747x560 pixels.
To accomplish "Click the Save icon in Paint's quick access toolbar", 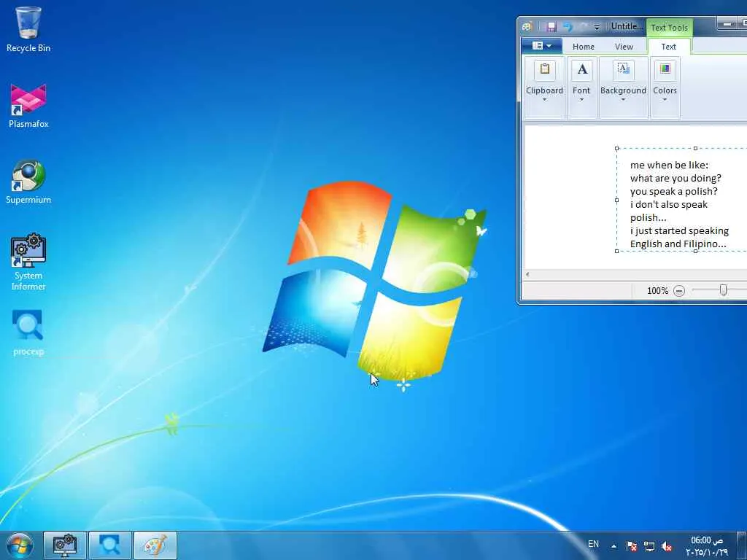I will point(551,27).
